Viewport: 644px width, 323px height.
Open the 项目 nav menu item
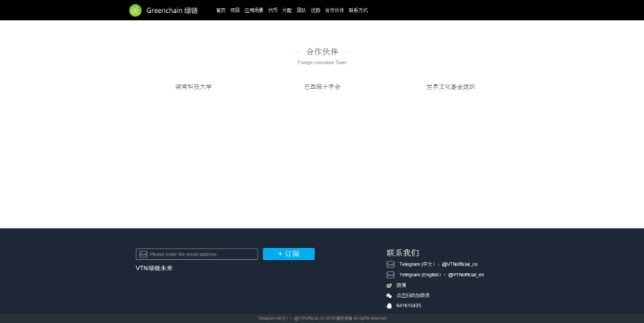pyautogui.click(x=235, y=10)
